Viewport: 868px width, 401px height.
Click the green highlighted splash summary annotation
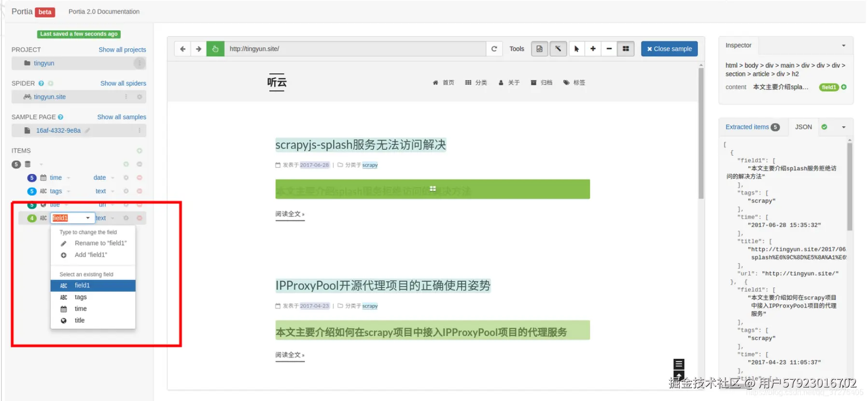point(433,189)
